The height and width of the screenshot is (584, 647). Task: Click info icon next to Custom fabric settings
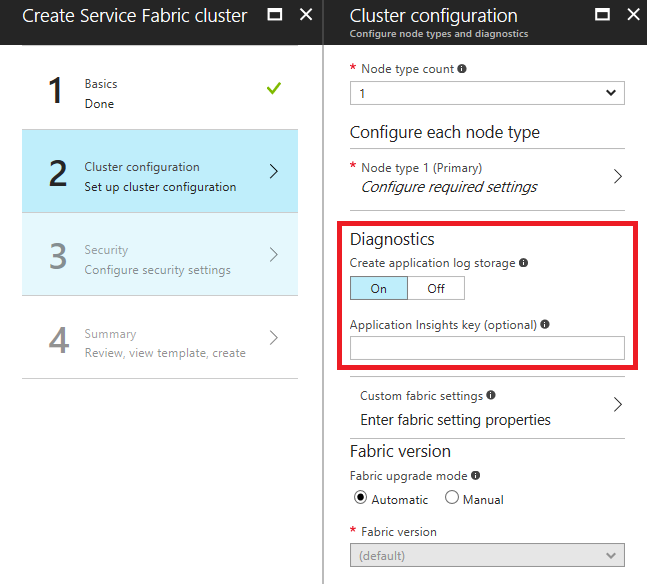(490, 396)
